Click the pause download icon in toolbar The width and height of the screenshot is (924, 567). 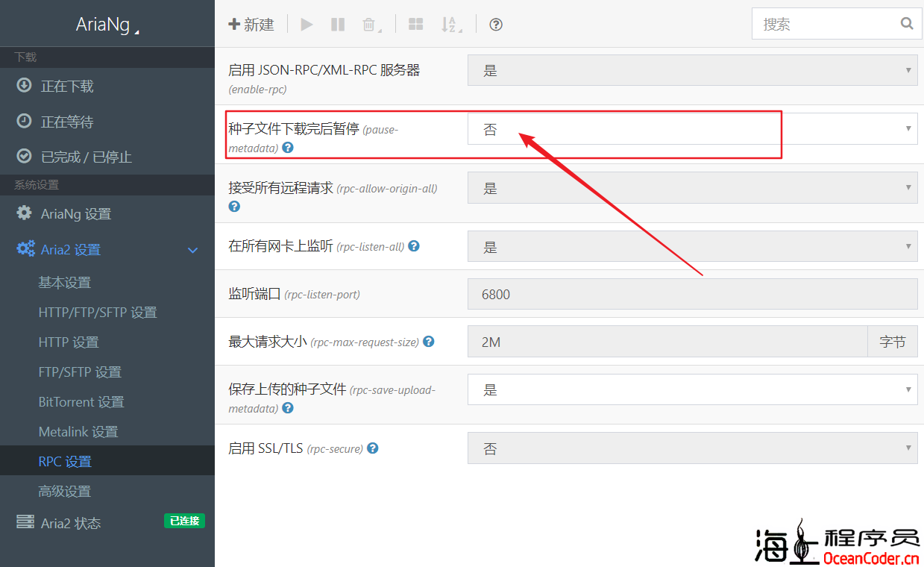[x=338, y=25]
